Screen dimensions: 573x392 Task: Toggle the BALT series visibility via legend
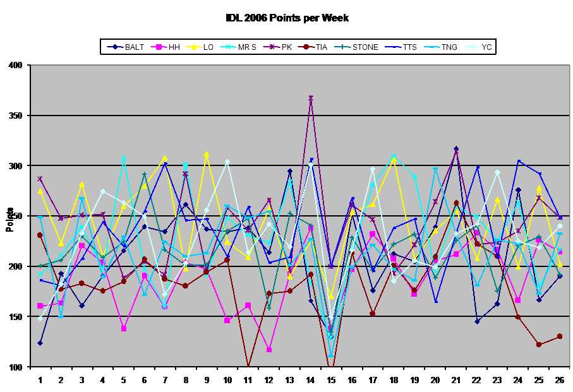tap(116, 46)
